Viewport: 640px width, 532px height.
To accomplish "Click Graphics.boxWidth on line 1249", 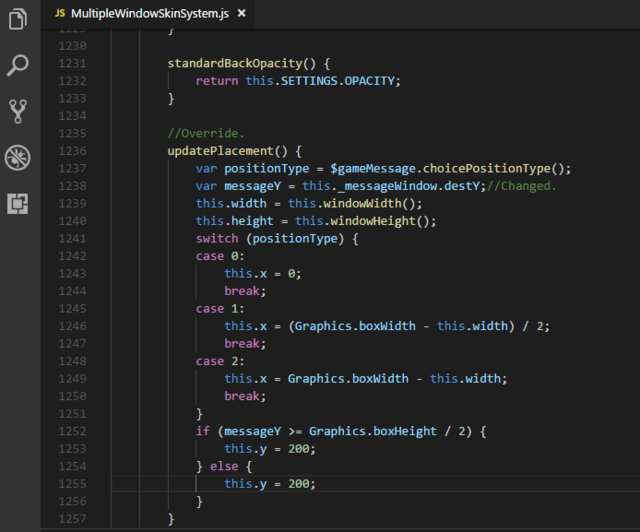I will click(348, 379).
